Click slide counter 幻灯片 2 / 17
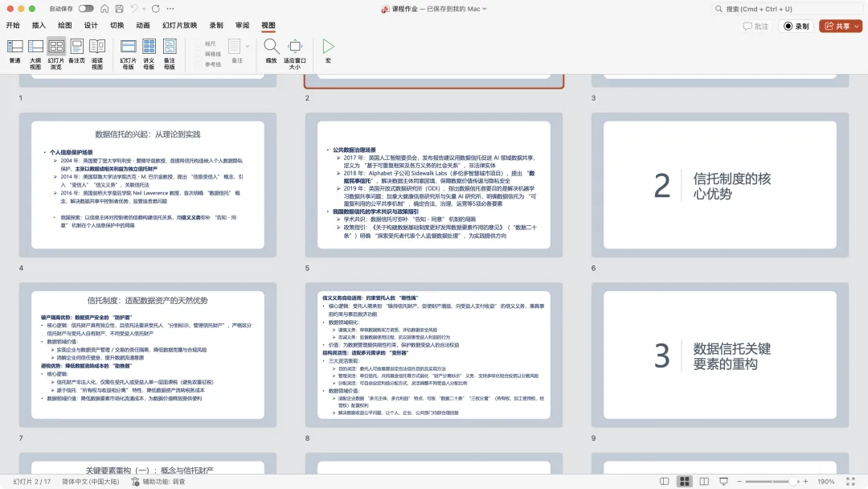This screenshot has width=868, height=489. (x=31, y=482)
